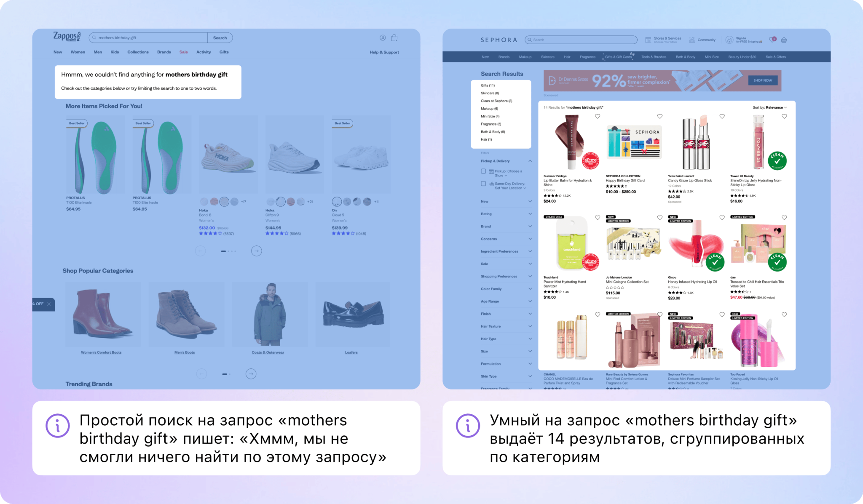
Task: Favorite the Summer Fridays Lip Butter Balm heart
Action: pyautogui.click(x=598, y=117)
